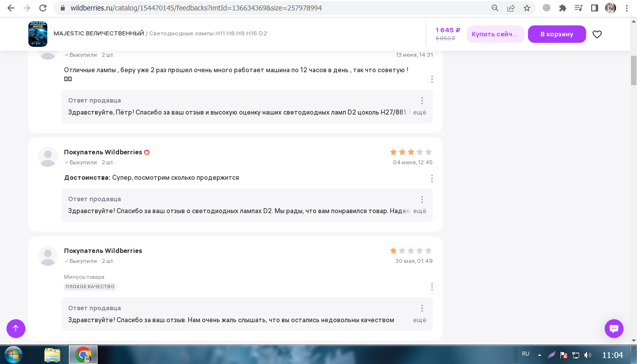Viewport: 637px width, 364px height.
Task: Share this page via the share icon
Action: coord(511,8)
